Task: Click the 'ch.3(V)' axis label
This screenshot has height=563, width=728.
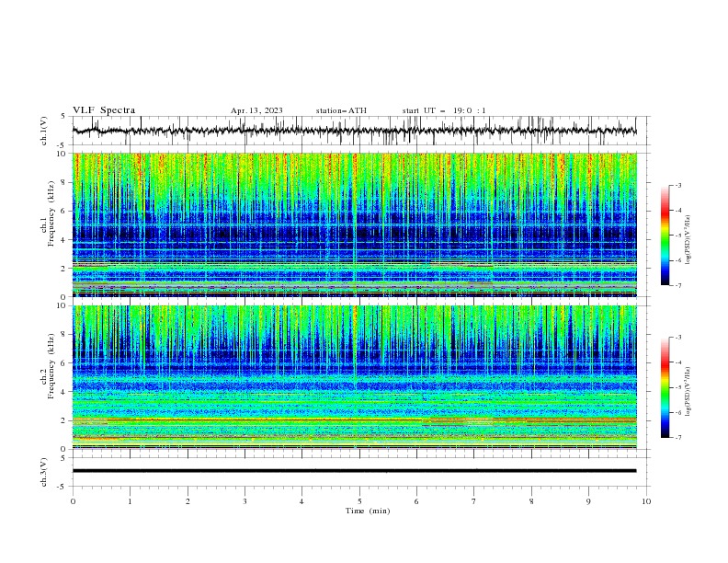Action: point(44,472)
